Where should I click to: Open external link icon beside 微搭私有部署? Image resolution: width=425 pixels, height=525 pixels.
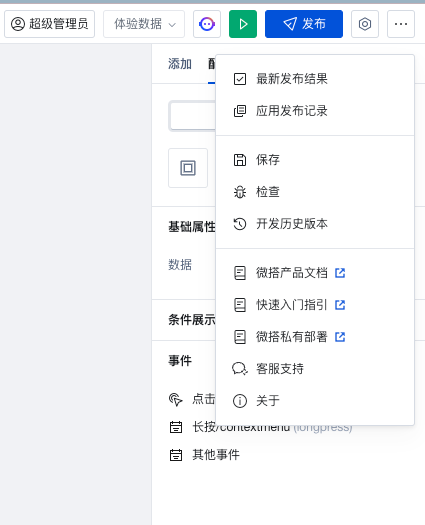[340, 337]
